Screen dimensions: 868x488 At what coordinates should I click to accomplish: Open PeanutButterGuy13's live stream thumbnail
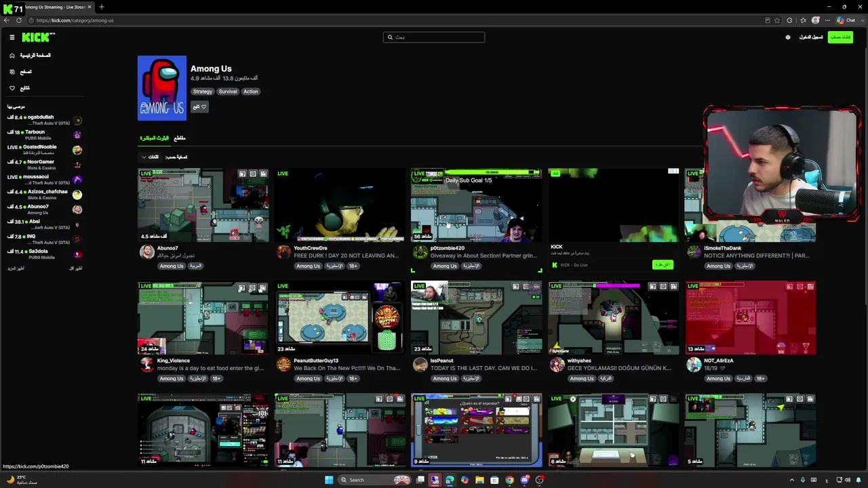(340, 318)
